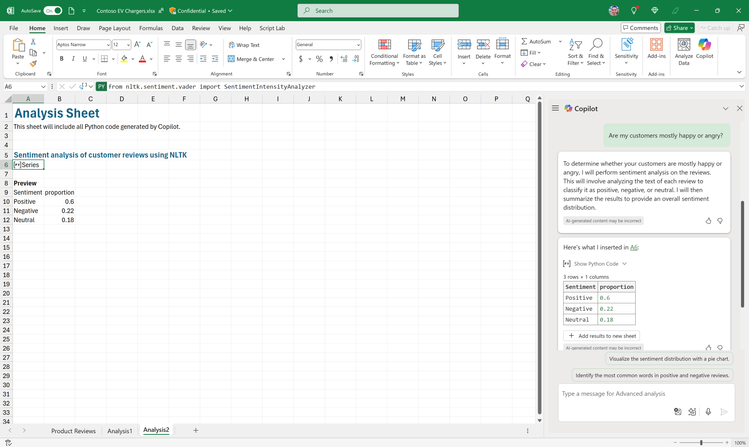Image resolution: width=749 pixels, height=447 pixels.
Task: Click the thumbs up on Copilot's response
Action: point(708,220)
